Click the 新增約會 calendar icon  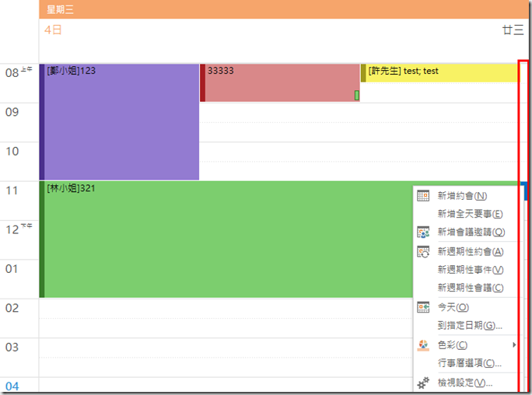(x=423, y=196)
